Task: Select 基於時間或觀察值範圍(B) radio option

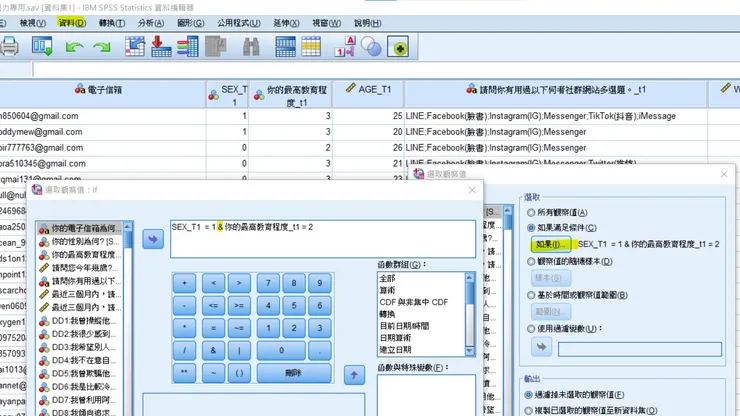Action: click(x=578, y=295)
